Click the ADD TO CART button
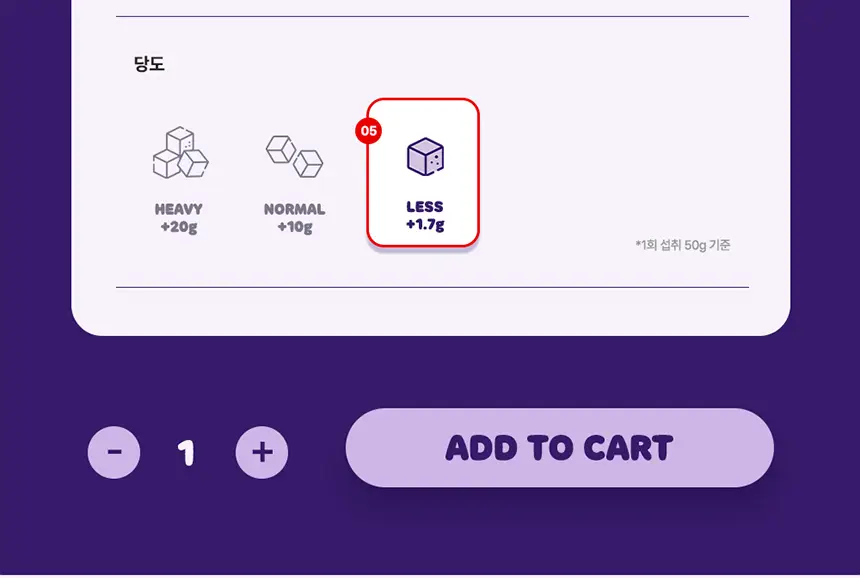 pyautogui.click(x=559, y=447)
